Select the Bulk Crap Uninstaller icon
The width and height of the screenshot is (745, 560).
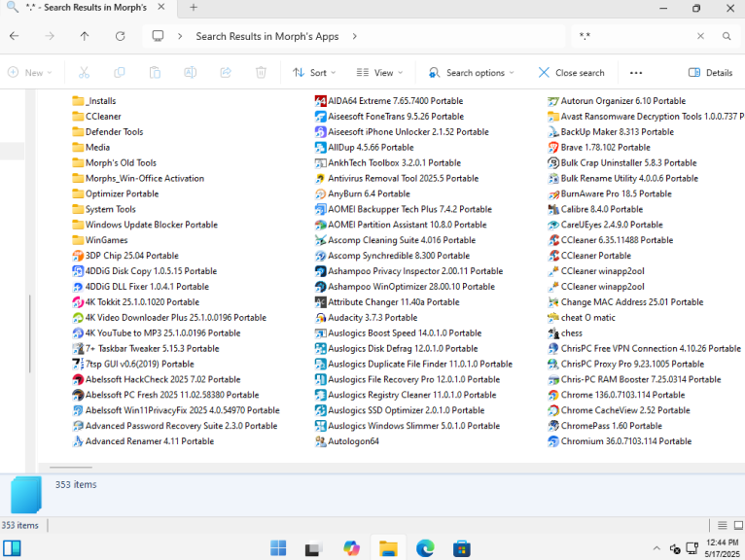coord(553,163)
